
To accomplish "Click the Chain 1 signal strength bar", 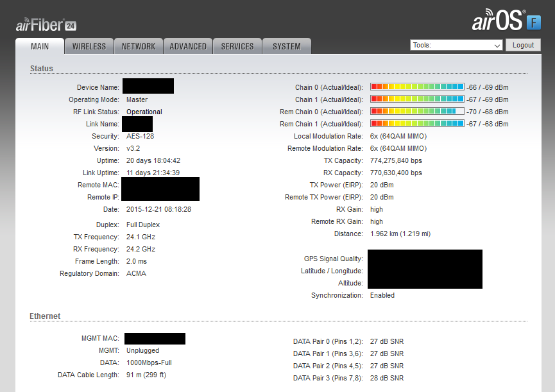I will (417, 99).
